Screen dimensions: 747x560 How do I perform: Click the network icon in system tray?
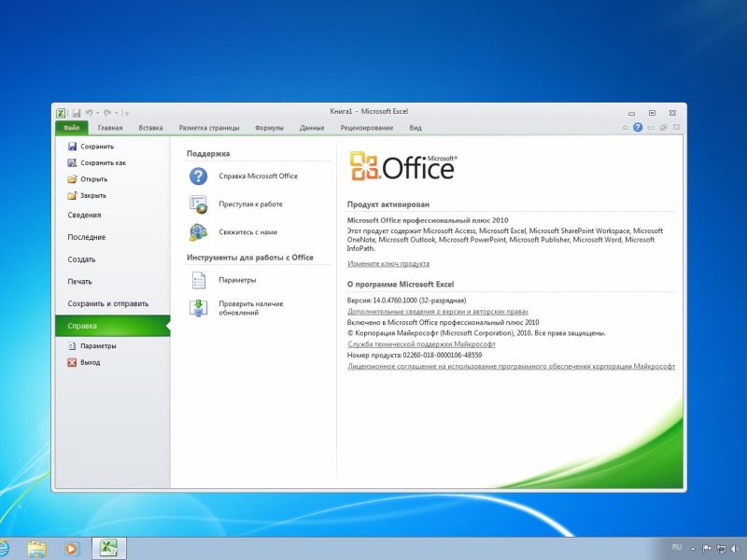click(722, 549)
